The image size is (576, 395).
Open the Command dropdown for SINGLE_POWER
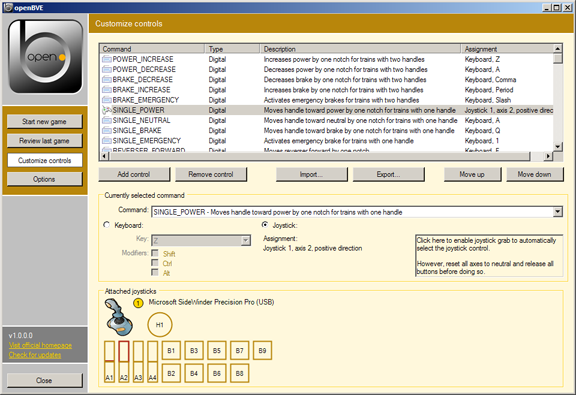(x=558, y=212)
